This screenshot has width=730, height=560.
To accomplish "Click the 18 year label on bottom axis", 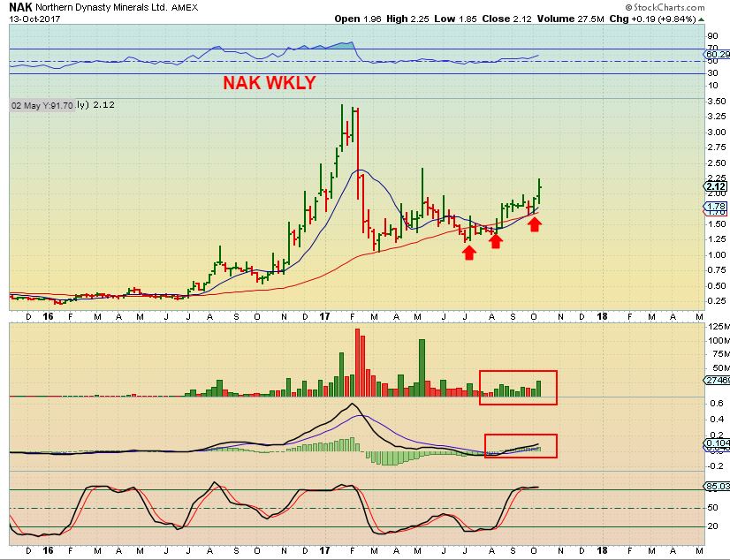I will tap(602, 550).
